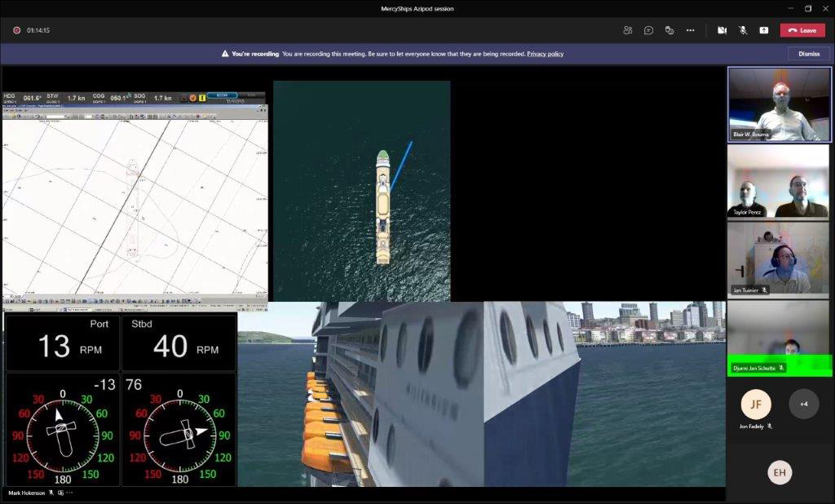This screenshot has width=835, height=504.
Task: Click the red recording indicator icon
Action: [16, 30]
